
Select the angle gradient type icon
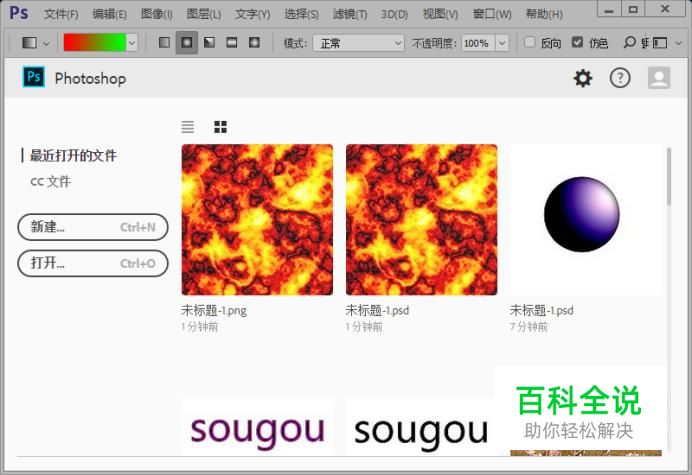pos(209,42)
